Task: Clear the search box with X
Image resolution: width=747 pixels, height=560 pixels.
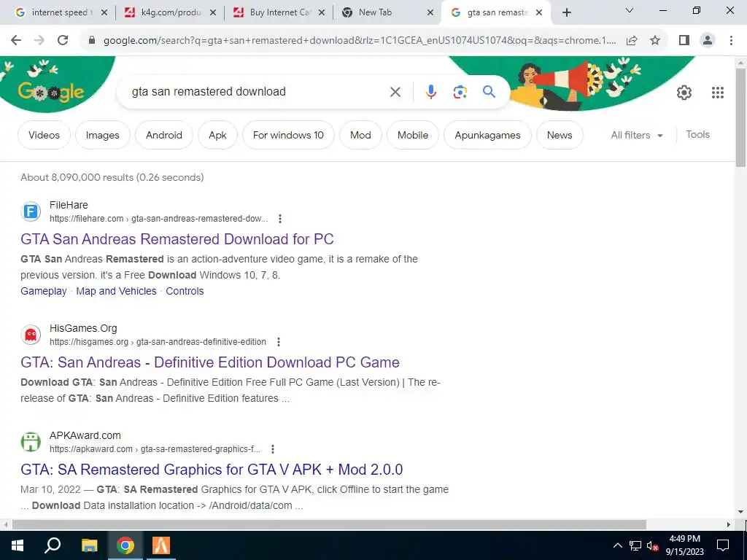Action: click(395, 92)
